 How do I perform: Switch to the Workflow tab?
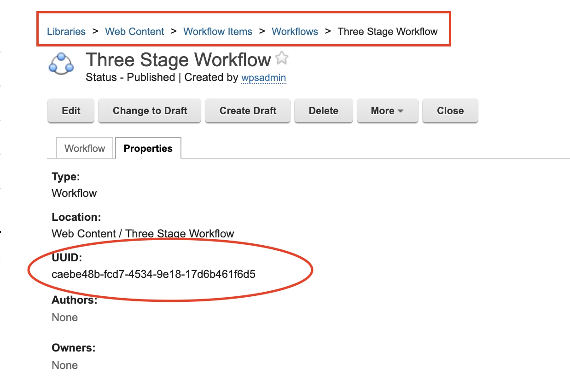pyautogui.click(x=85, y=149)
